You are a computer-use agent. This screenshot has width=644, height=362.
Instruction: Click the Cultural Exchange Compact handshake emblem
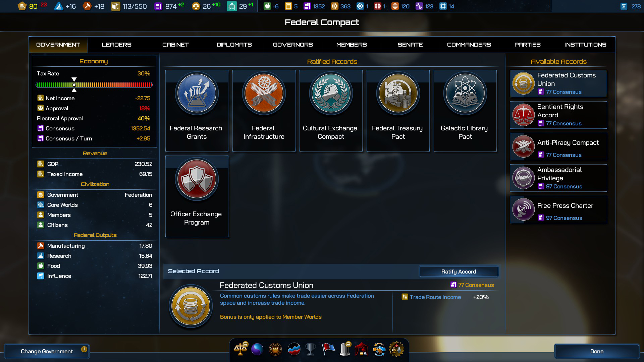(x=331, y=93)
